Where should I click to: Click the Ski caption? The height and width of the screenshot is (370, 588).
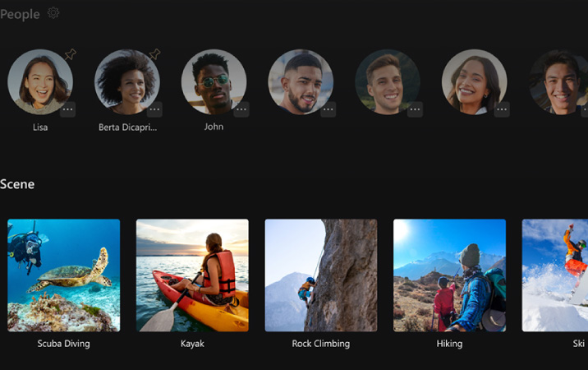[x=579, y=344]
